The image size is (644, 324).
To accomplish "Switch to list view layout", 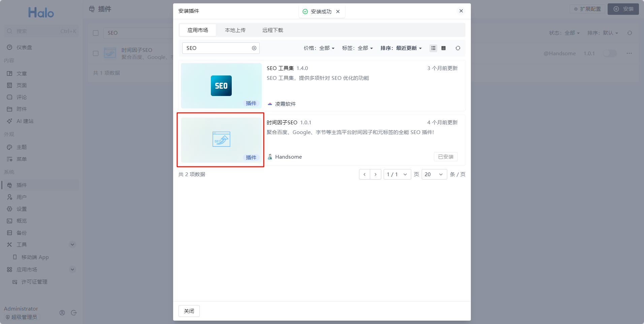I will pos(433,48).
